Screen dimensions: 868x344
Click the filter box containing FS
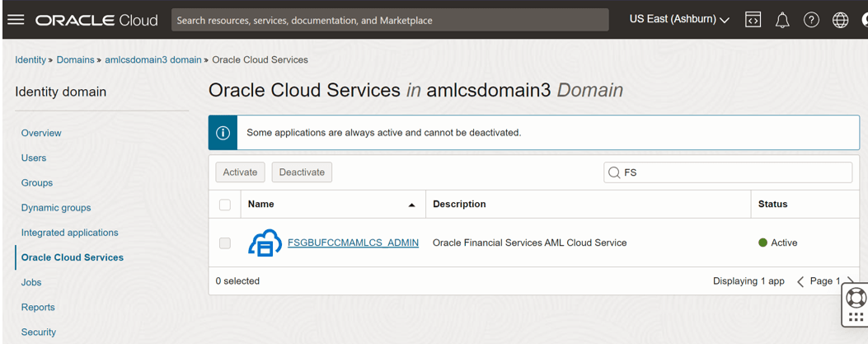[x=728, y=173]
